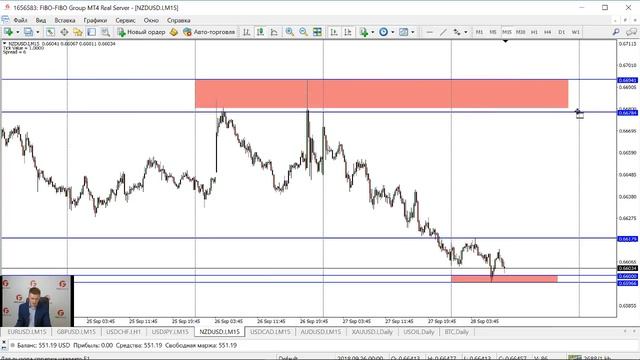Viewport: 640px width, 360px height.
Task: Switch to USDCAD.I,M15 chart tab
Action: 270,332
